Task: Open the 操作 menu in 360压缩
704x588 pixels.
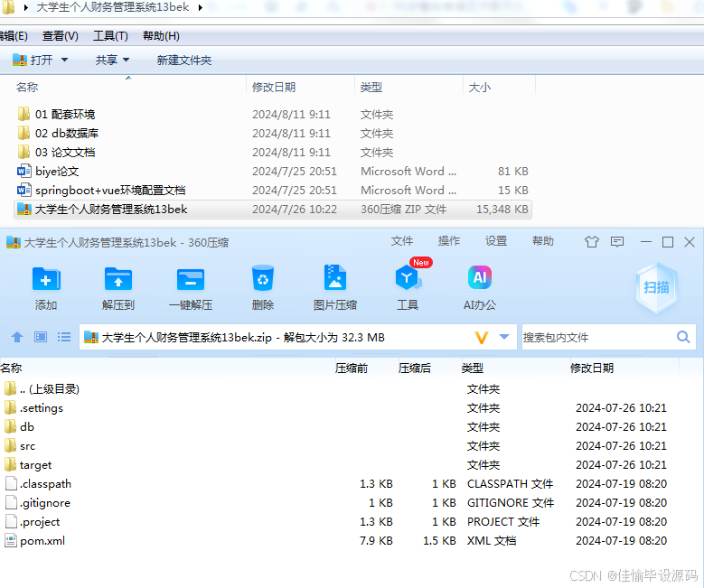Action: (x=449, y=241)
